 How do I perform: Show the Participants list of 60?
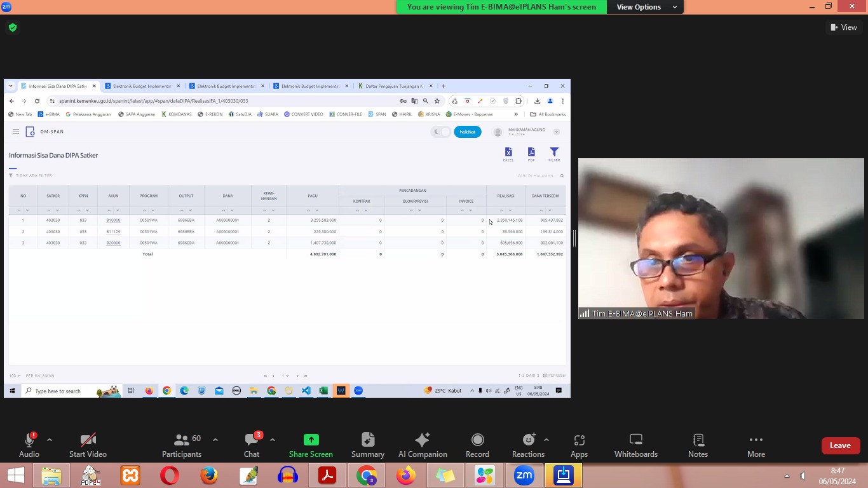(182, 445)
